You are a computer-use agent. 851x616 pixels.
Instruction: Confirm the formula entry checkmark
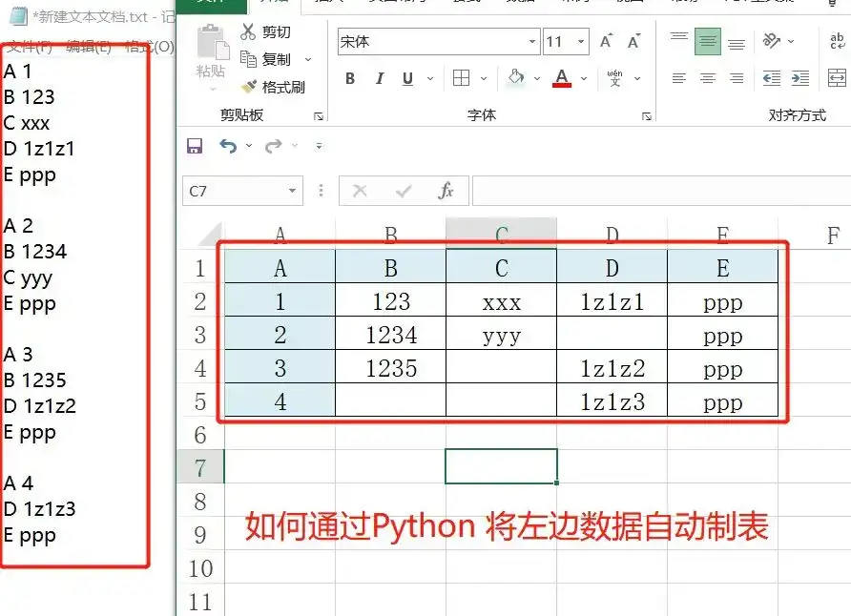[x=404, y=191]
